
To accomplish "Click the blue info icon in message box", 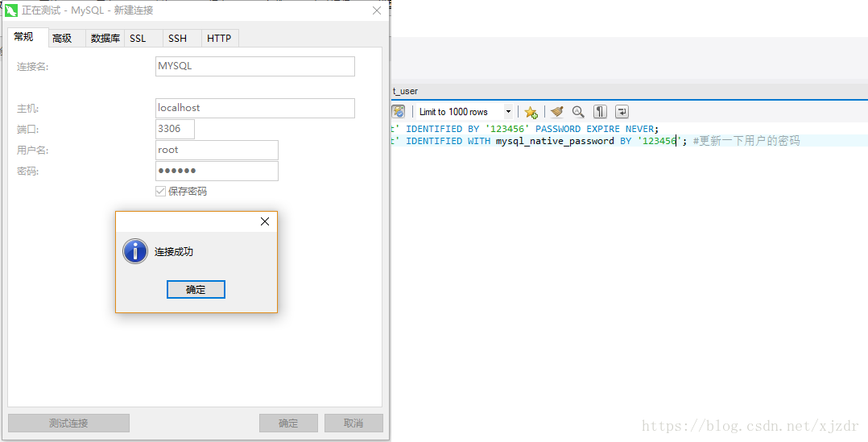I will tap(135, 251).
